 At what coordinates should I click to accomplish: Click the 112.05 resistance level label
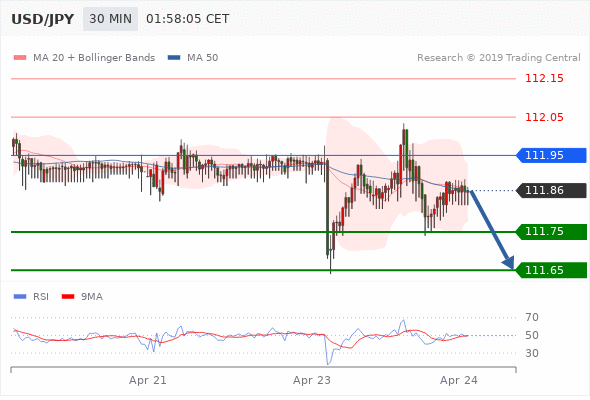[x=544, y=117]
